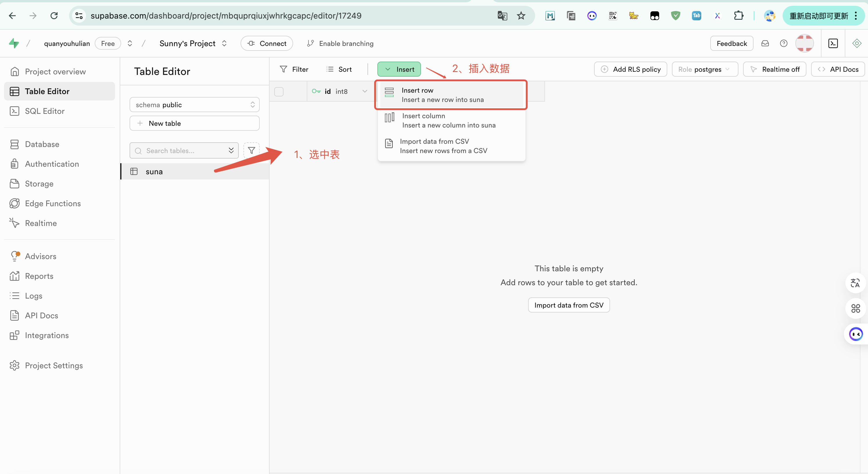868x474 pixels.
Task: Click the quanyouhulian organization name
Action: [x=67, y=44]
